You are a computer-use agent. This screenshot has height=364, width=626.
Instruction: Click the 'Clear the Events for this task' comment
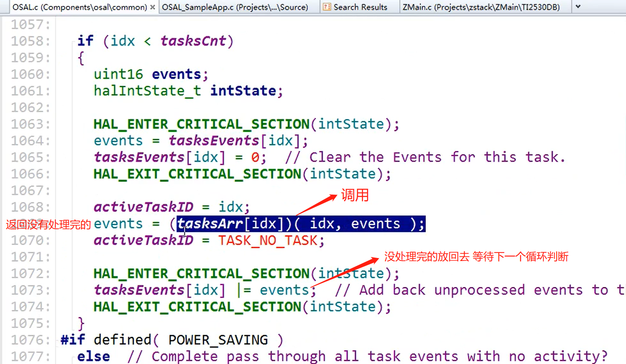tap(425, 158)
